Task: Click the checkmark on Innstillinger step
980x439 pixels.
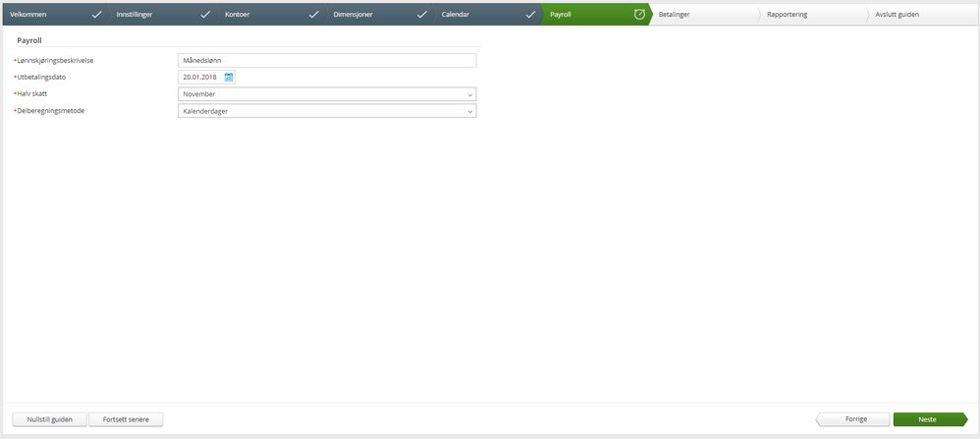Action: [x=205, y=15]
